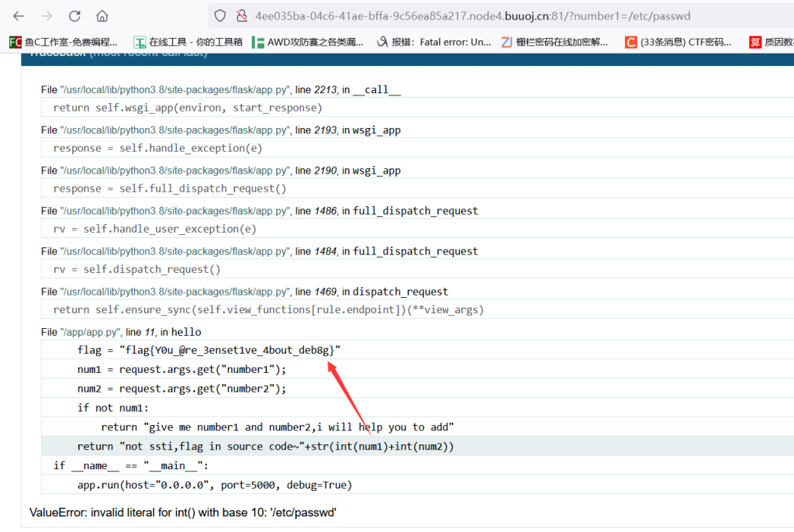Open the AWD攻防赛 bookmark
This screenshot has height=532, width=794.
(x=308, y=42)
